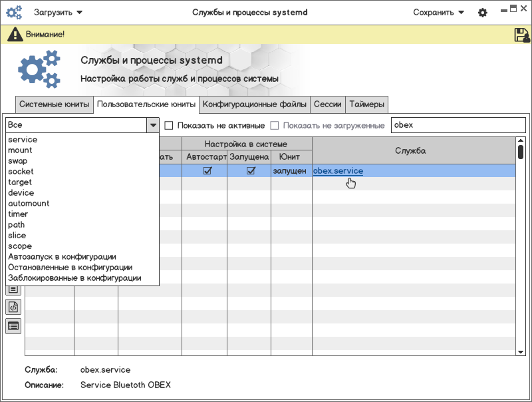Click the code file icon in left sidebar
This screenshot has width=532, height=402.
click(13, 307)
